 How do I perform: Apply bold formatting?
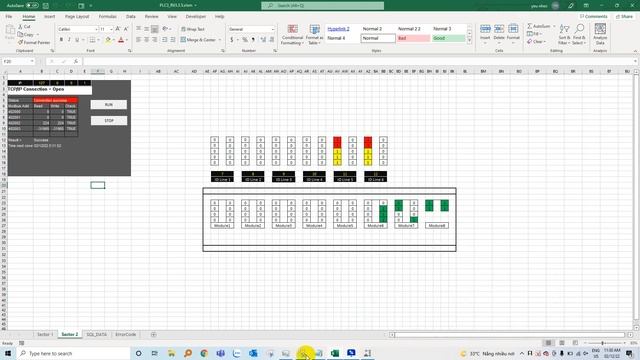[61, 40]
